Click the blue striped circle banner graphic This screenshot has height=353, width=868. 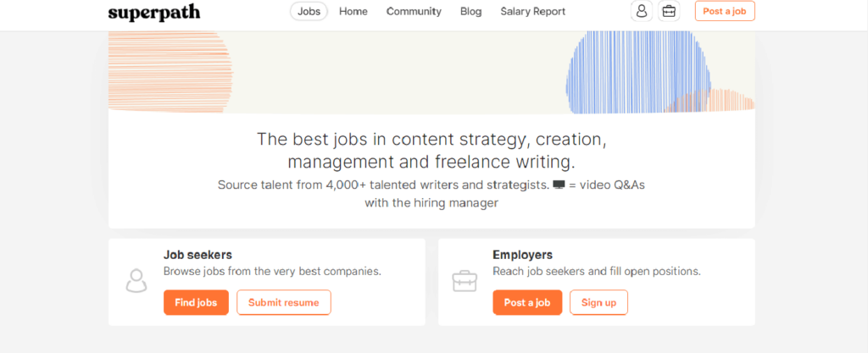click(x=637, y=73)
